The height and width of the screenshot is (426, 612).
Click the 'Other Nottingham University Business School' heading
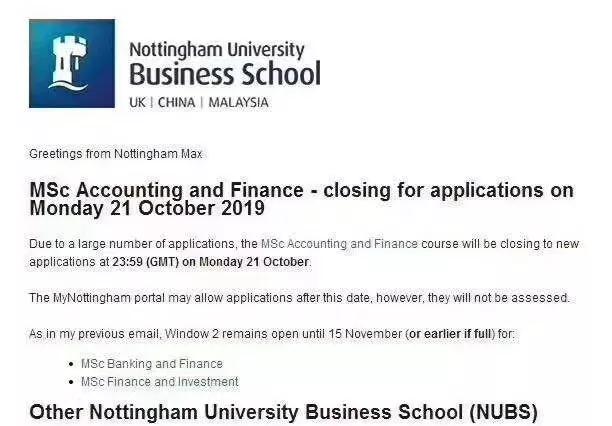point(283,411)
